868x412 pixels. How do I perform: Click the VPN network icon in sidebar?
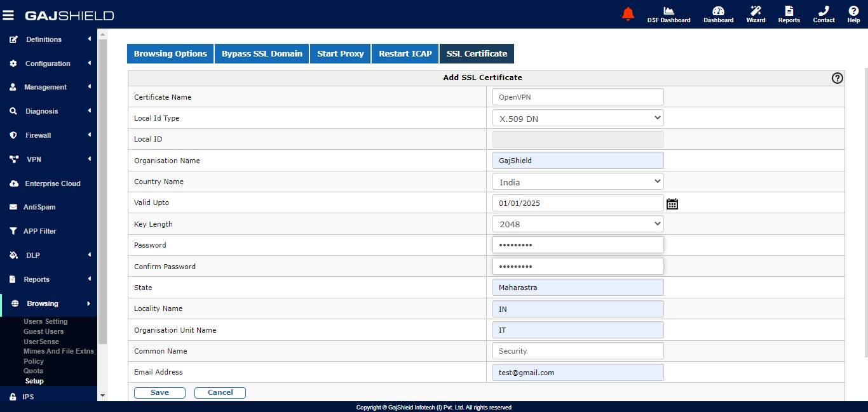tap(14, 159)
